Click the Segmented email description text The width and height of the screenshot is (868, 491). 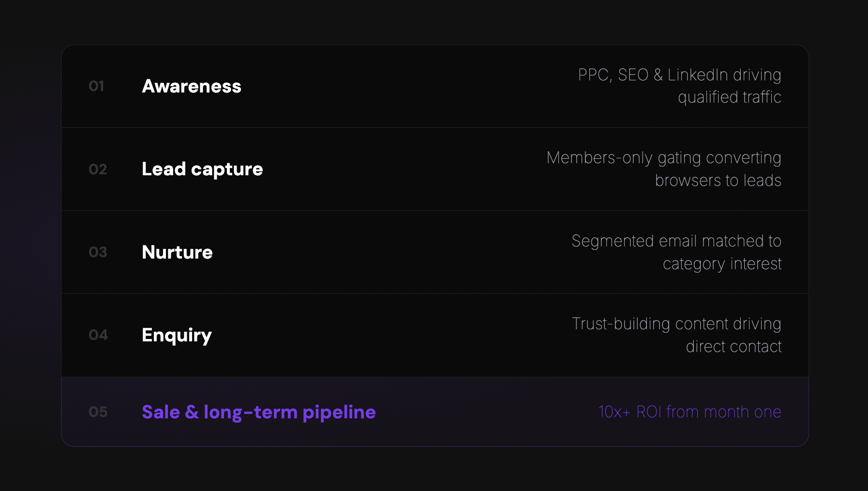tap(676, 252)
